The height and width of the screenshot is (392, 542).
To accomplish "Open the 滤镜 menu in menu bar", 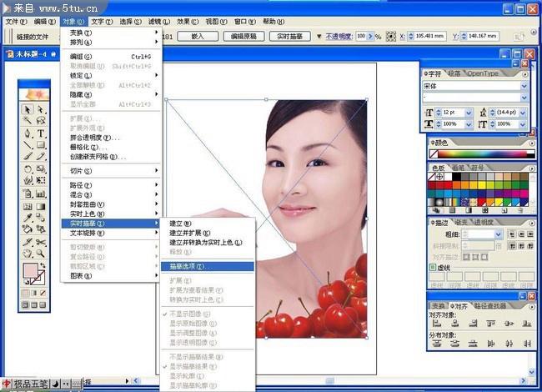I will pyautogui.click(x=155, y=21).
